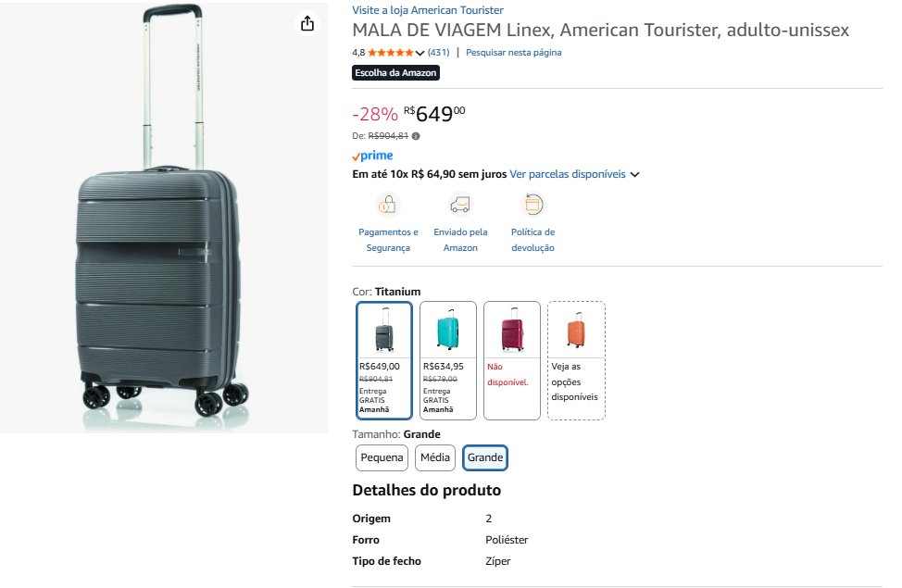Select the Pequena size option
Viewport: 902px width, 588px height.
(382, 457)
